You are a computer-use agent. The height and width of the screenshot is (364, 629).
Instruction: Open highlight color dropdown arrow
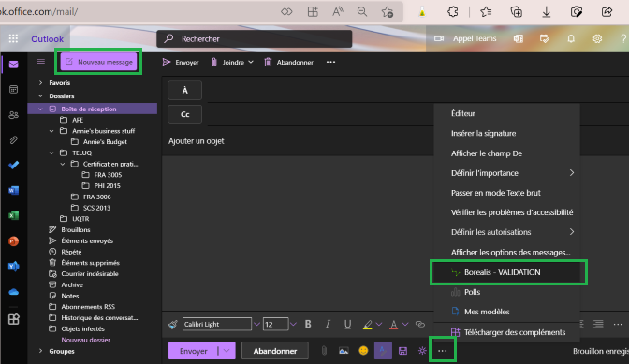point(379,324)
